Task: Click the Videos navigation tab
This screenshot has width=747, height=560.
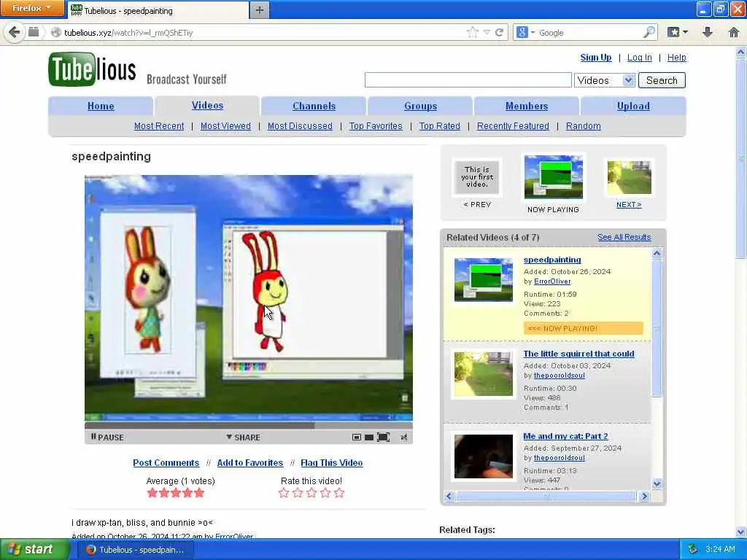Action: 207,105
